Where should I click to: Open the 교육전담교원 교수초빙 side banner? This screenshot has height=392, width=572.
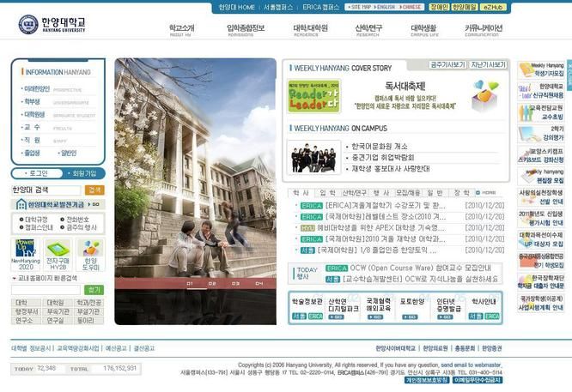coord(541,112)
